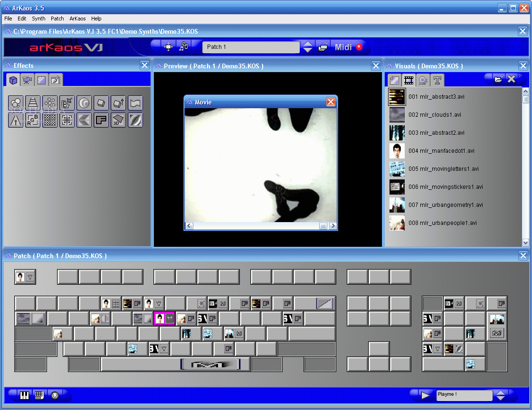532x410 pixels.
Task: Open the 3D cube effects tab
Action: pyautogui.click(x=13, y=80)
